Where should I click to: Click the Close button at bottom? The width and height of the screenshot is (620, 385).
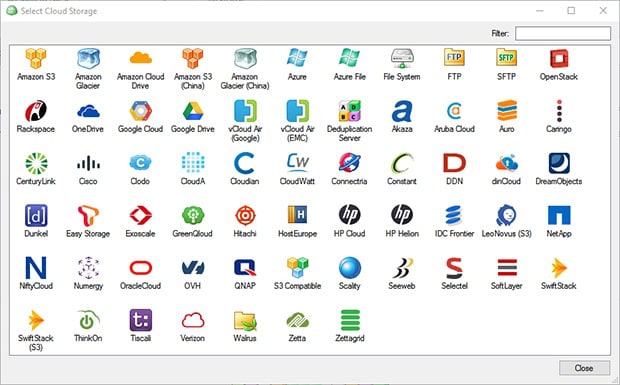[584, 368]
